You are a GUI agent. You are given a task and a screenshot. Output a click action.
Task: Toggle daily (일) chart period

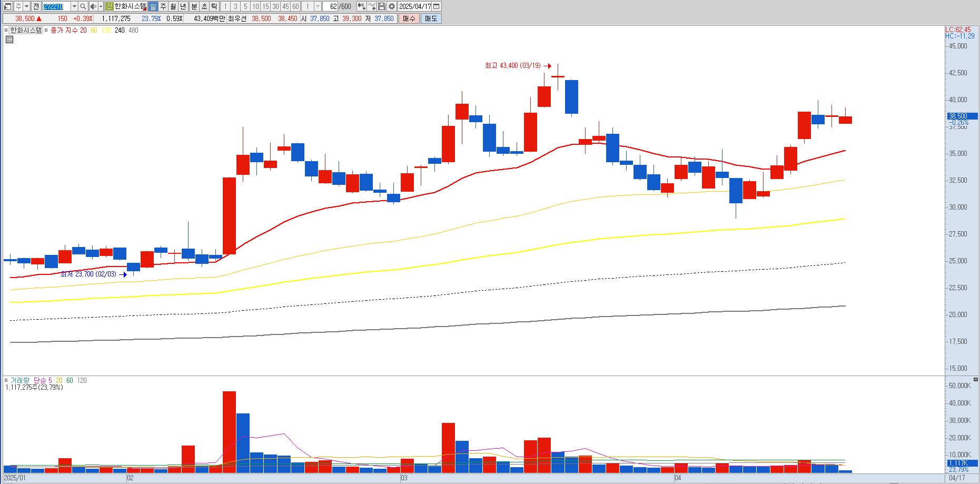click(x=153, y=6)
